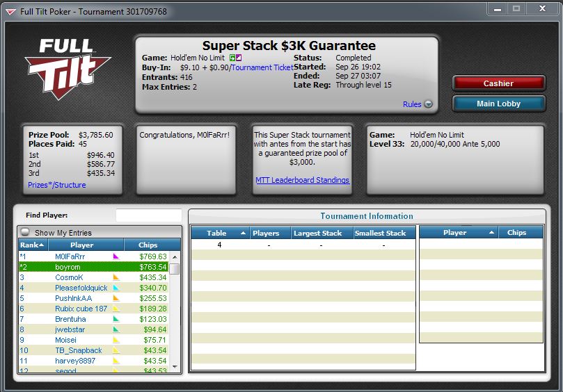This screenshot has width=563, height=392.
Task: Click the green re-entry icon beside Hold'em No Limit
Action: click(232, 58)
